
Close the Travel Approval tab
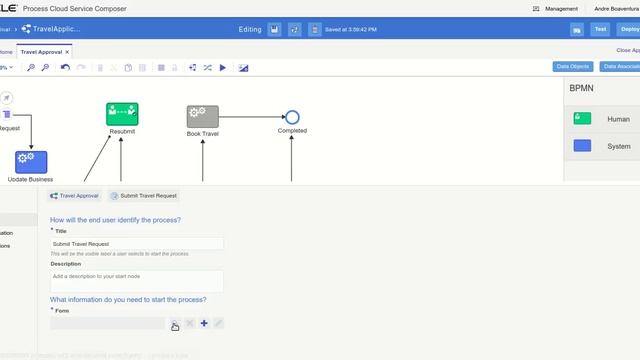(67, 52)
